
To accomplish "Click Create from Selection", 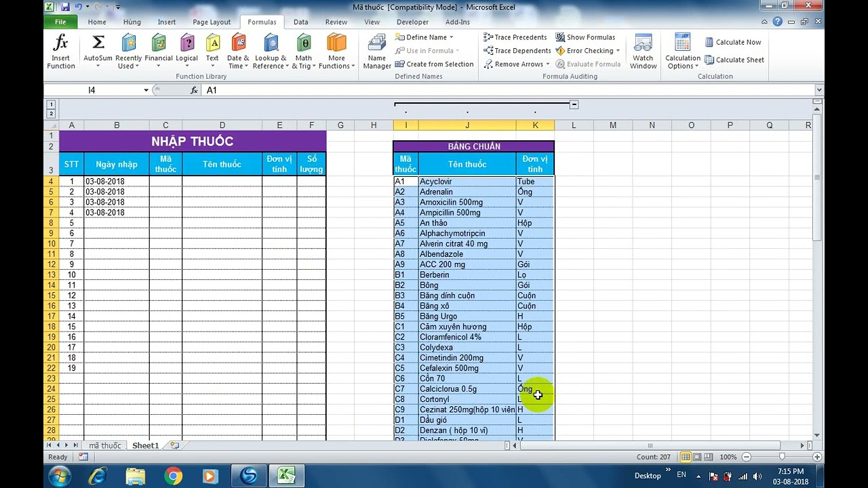I will (434, 64).
